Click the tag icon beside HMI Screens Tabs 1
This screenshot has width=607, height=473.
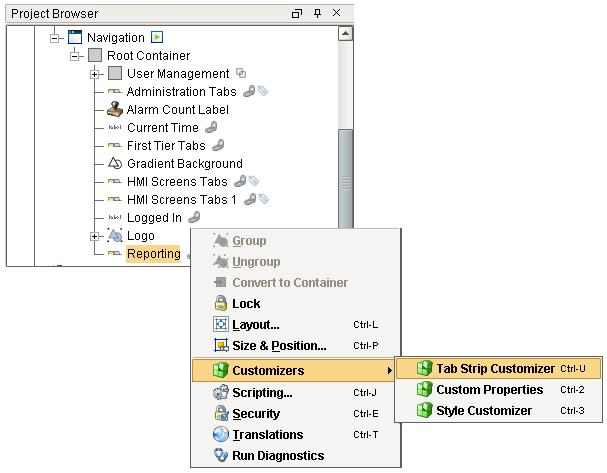point(264,199)
